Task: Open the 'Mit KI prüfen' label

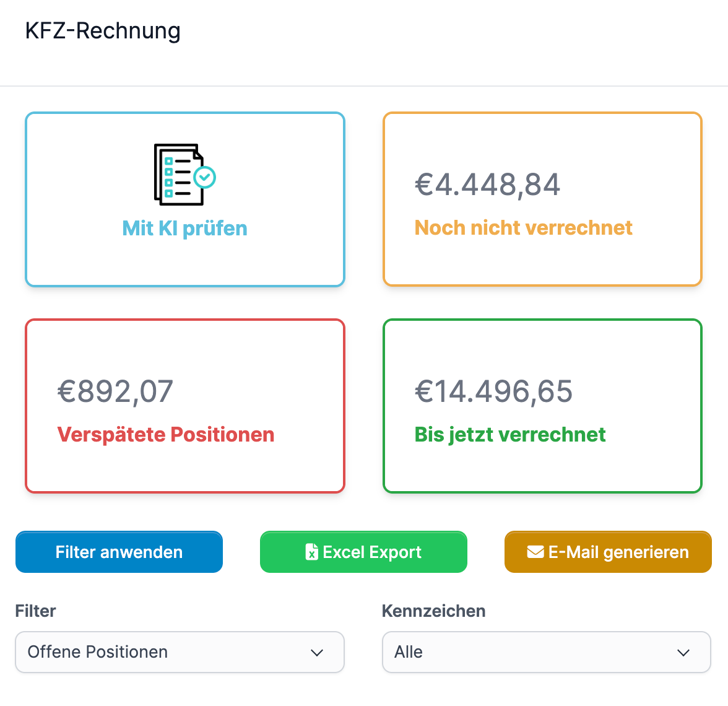Action: 184,228
